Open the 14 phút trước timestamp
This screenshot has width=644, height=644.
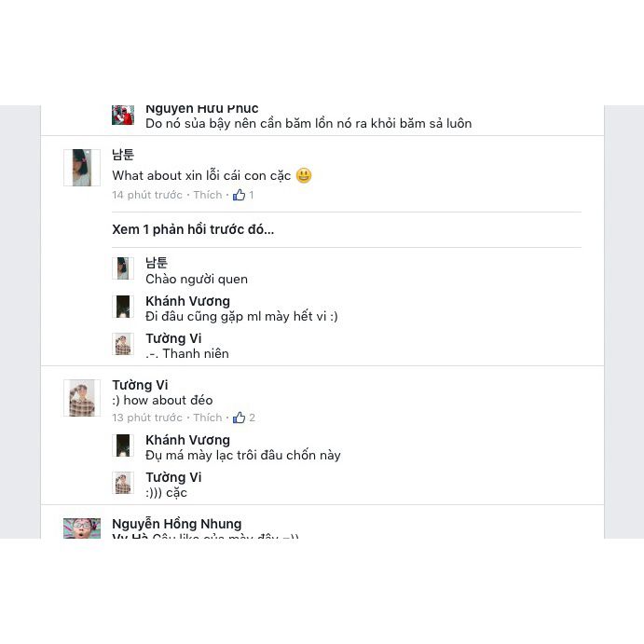click(x=147, y=195)
